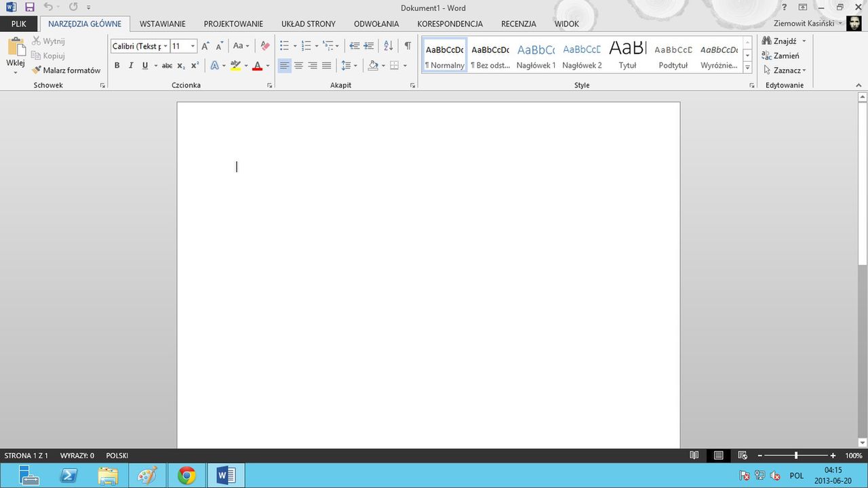Screen dimensions: 868x488
Task: Open Czcionka font dialog launcher
Action: (x=270, y=86)
